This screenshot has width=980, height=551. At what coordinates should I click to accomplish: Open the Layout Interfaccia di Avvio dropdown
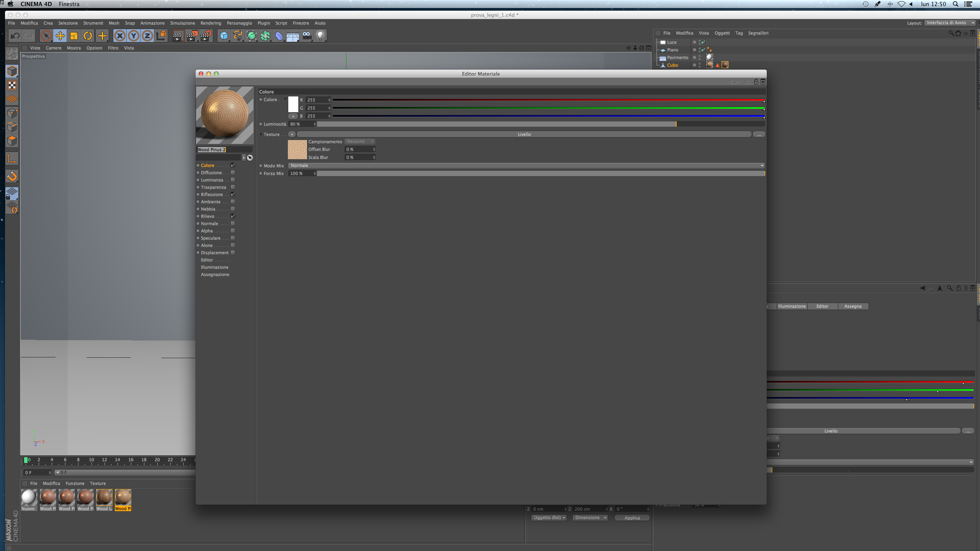(x=950, y=23)
